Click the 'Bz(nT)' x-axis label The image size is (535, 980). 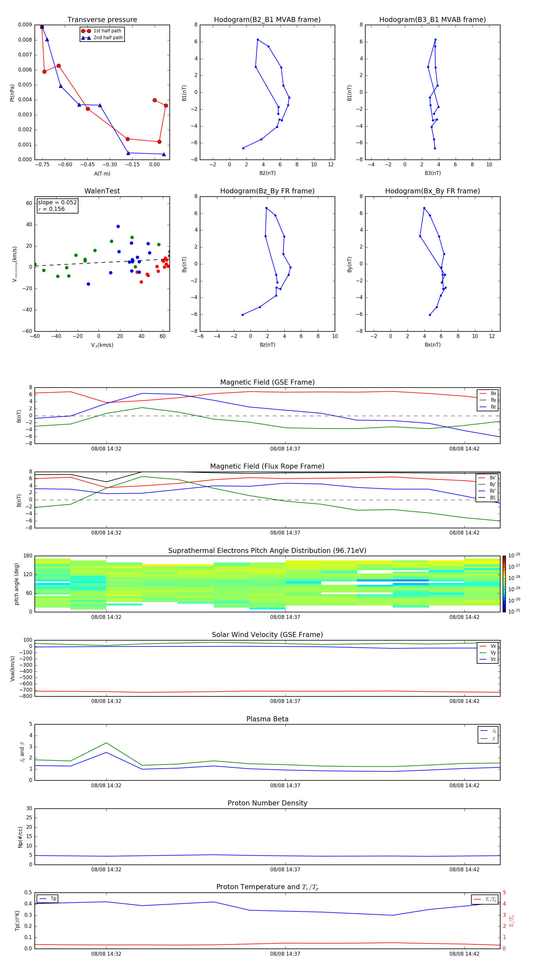(x=267, y=345)
